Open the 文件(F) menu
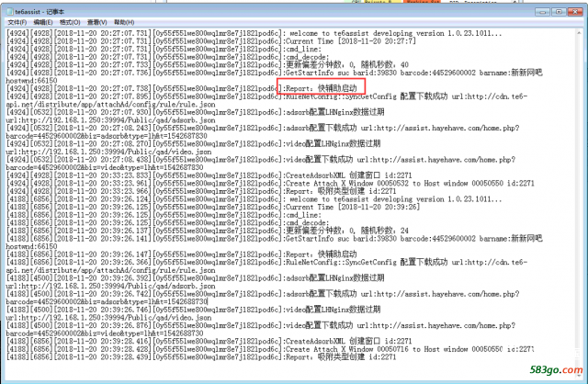The image size is (588, 384). pos(17,22)
